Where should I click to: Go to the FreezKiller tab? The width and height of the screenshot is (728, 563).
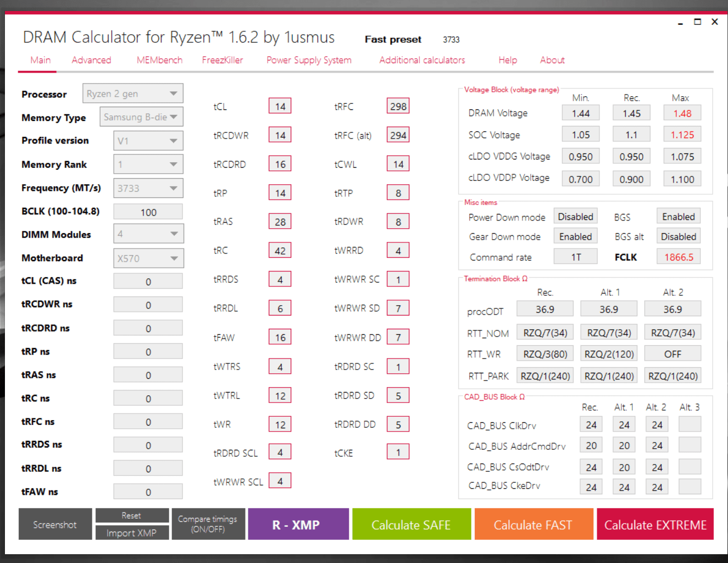pos(222,60)
